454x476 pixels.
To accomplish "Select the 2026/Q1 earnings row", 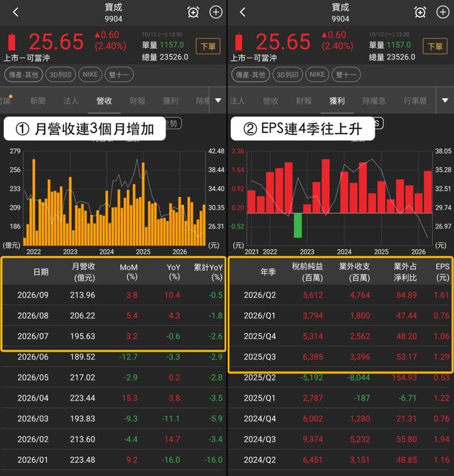I will [x=341, y=315].
